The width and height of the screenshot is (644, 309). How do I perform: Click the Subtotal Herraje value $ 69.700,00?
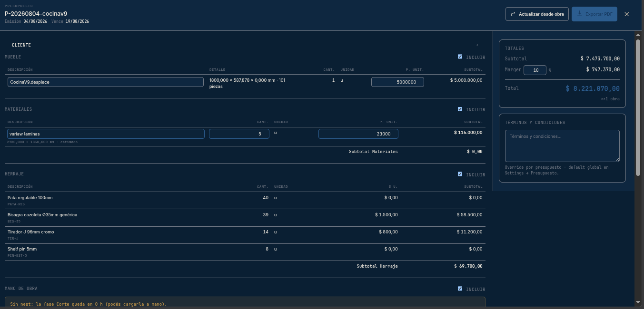pos(468,266)
